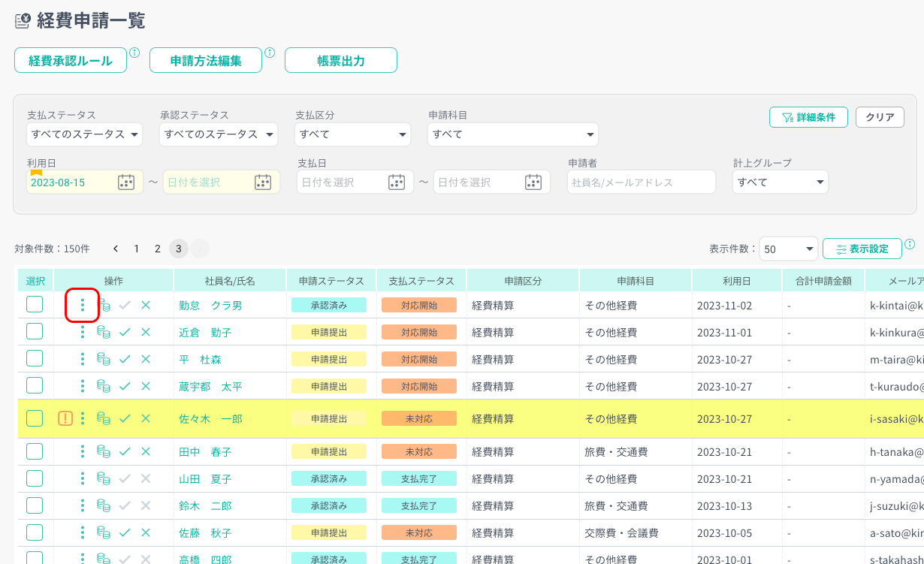Click 経費承認ルール button
Viewport: 924px width, 564px height.
coord(71,61)
